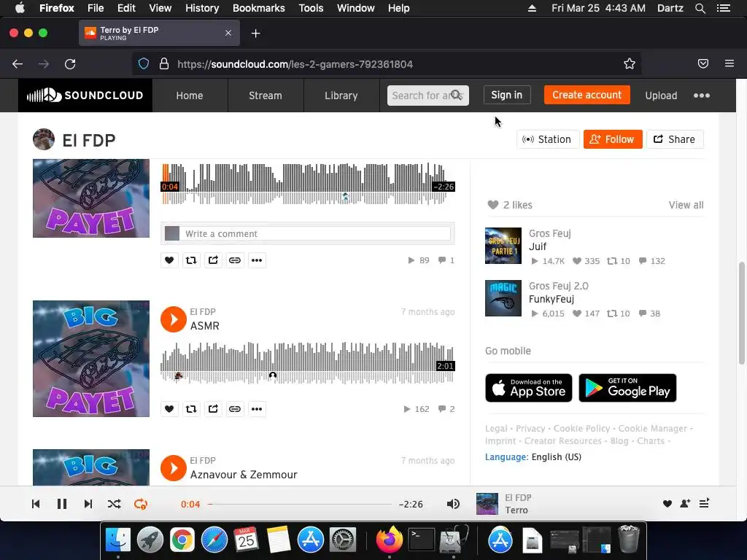Seek within the player bar progress line
The height and width of the screenshot is (560, 747).
click(x=300, y=504)
